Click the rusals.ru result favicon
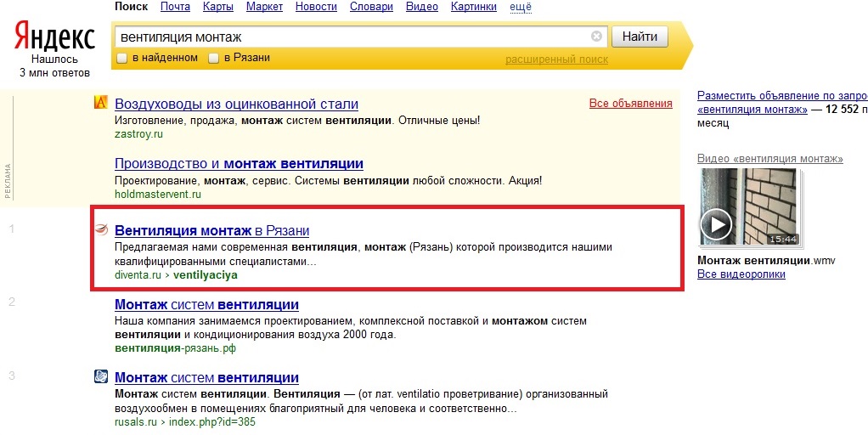The height and width of the screenshot is (435, 868). (x=101, y=377)
